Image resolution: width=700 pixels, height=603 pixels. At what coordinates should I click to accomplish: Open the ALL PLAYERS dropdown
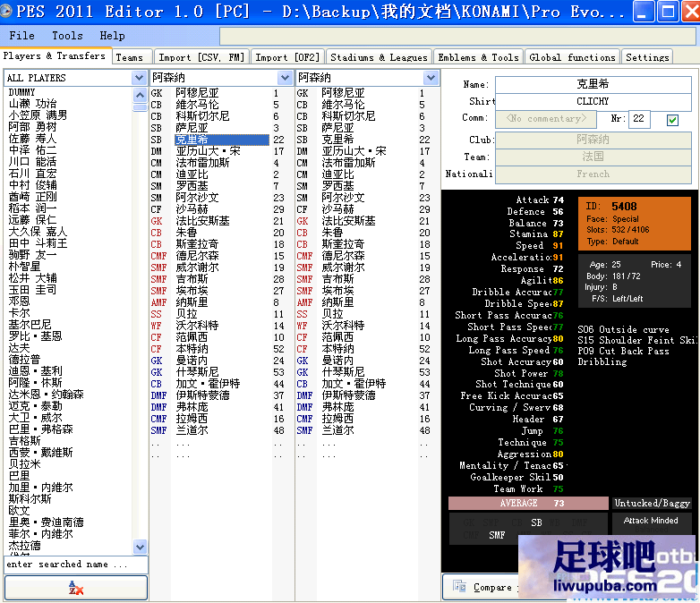139,78
